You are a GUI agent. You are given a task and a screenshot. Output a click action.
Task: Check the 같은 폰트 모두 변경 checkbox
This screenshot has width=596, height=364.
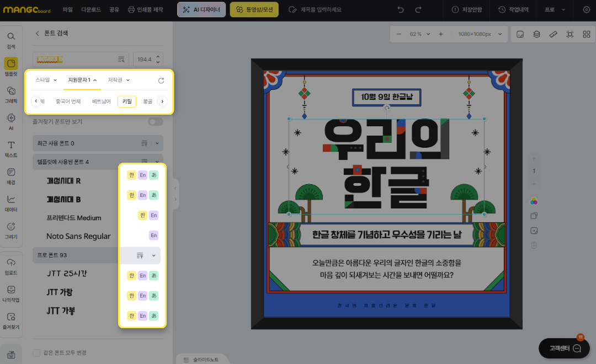[x=36, y=352]
